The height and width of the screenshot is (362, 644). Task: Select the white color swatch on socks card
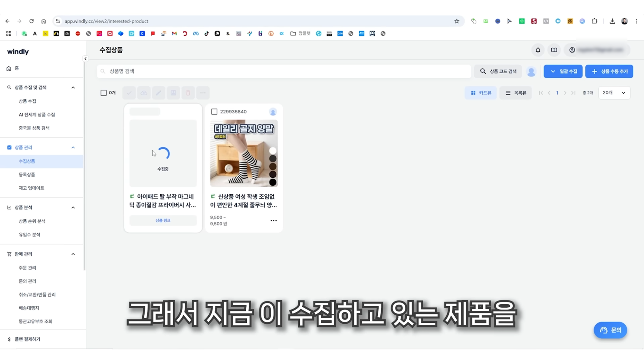pos(273,150)
